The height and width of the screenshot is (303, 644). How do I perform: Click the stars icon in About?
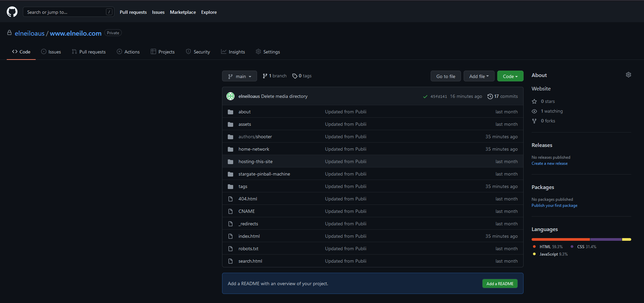[x=534, y=101]
